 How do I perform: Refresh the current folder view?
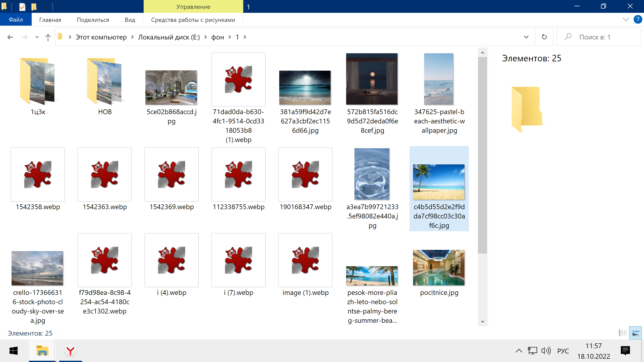pyautogui.click(x=544, y=37)
